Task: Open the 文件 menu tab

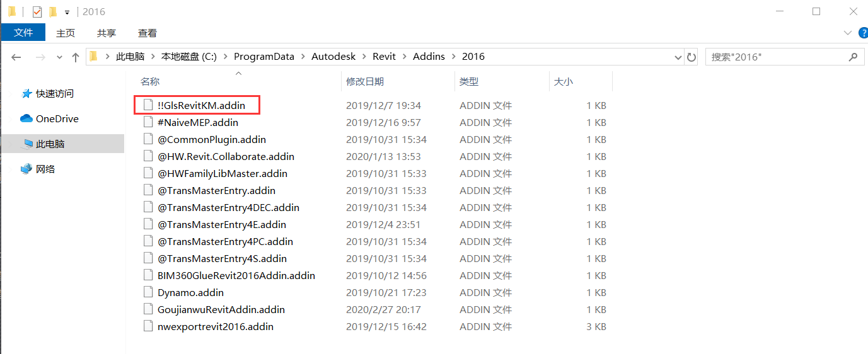Action: pos(23,33)
